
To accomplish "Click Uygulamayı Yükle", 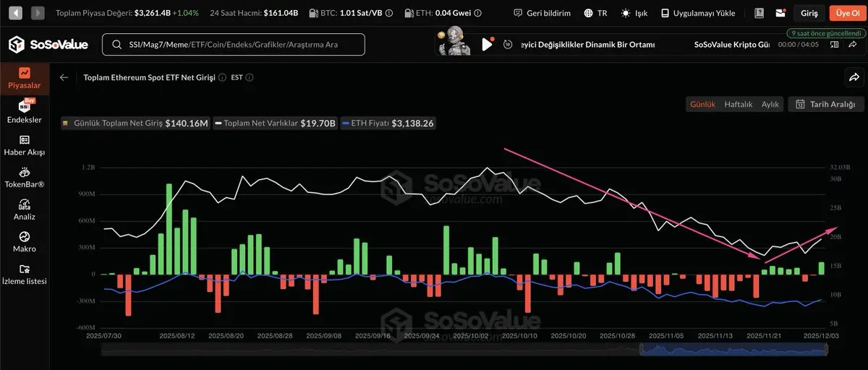I will click(x=698, y=13).
